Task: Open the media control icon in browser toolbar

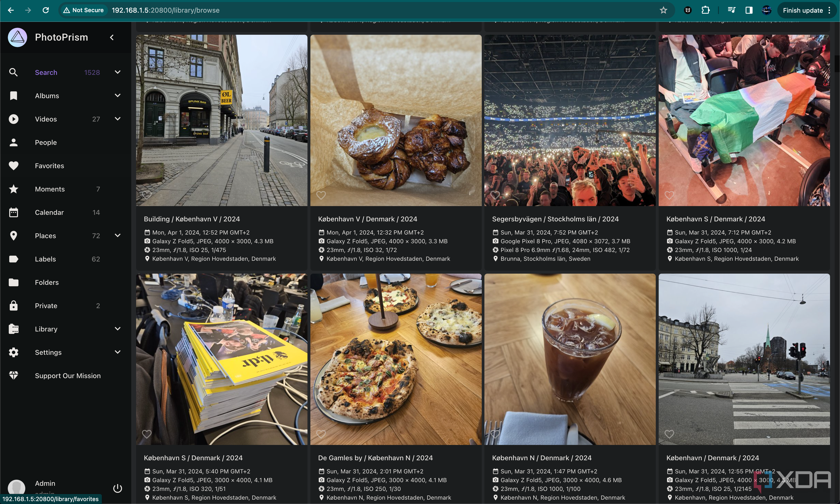Action: click(x=731, y=10)
